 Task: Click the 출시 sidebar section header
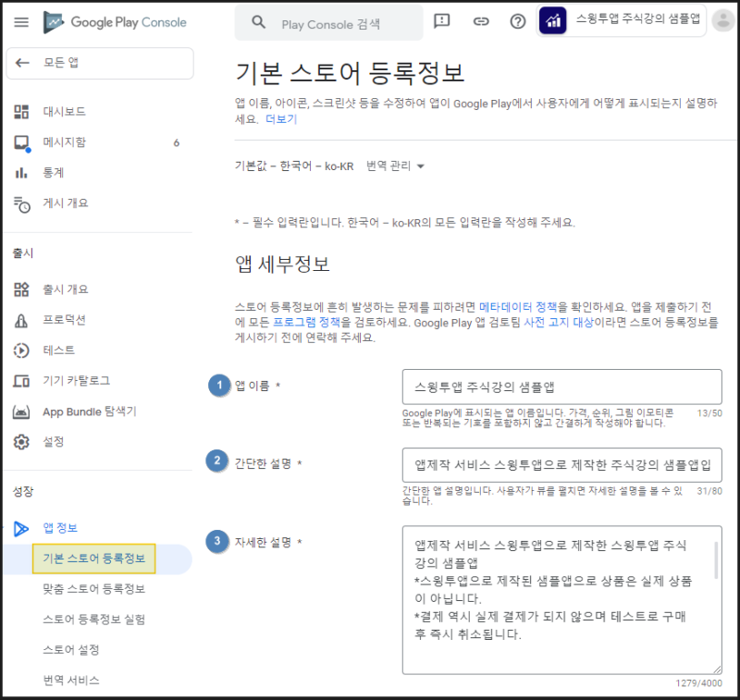pyautogui.click(x=23, y=253)
